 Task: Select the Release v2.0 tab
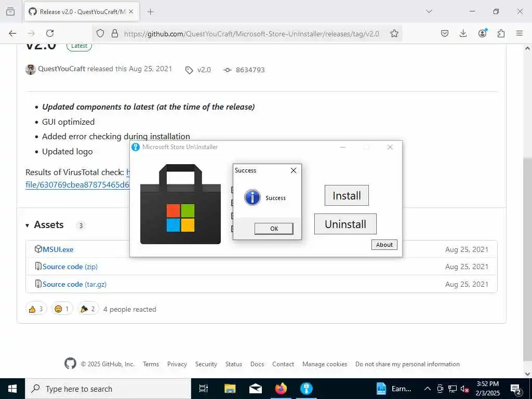coord(81,12)
